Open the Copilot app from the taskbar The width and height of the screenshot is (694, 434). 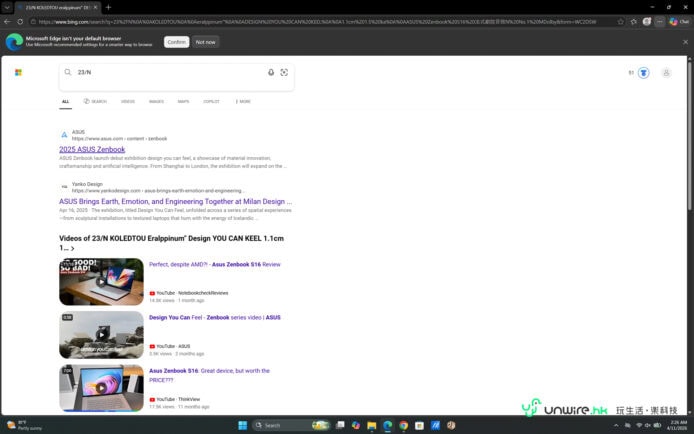pos(356,425)
